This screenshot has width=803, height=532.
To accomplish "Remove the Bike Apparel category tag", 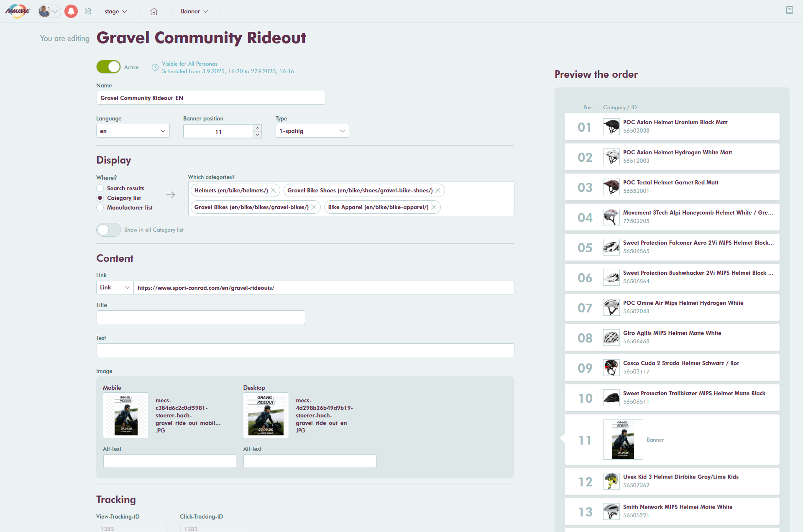I will [x=434, y=207].
